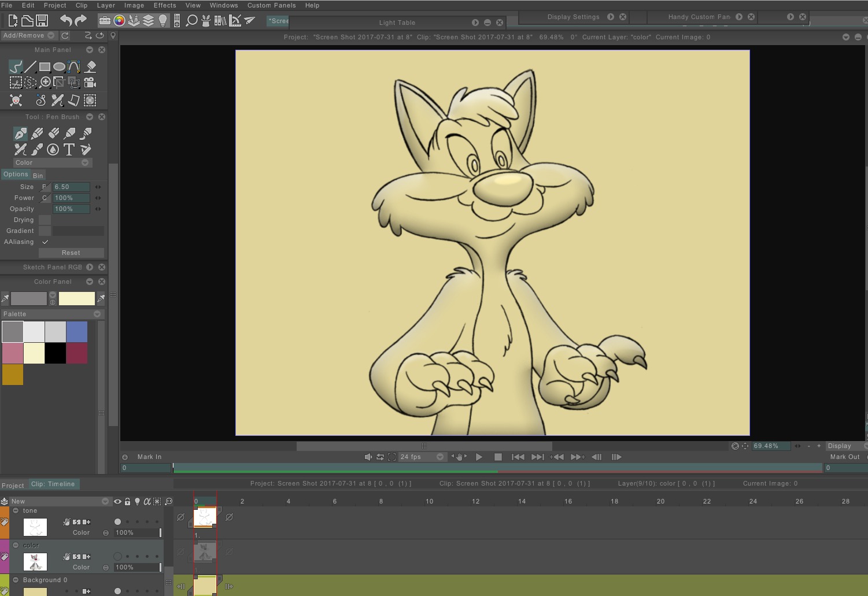Switch to the Bin tab
868x596 pixels.
(38, 175)
